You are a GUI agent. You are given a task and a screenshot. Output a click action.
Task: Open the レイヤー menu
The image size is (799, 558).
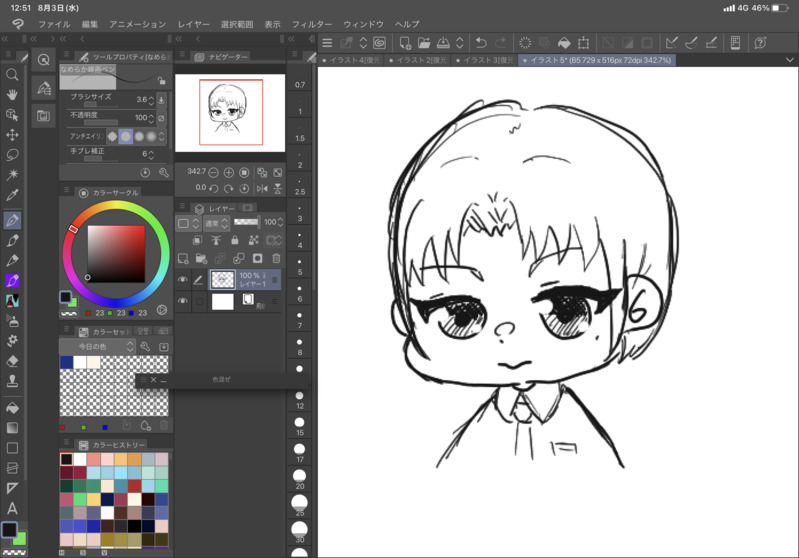pyautogui.click(x=193, y=24)
